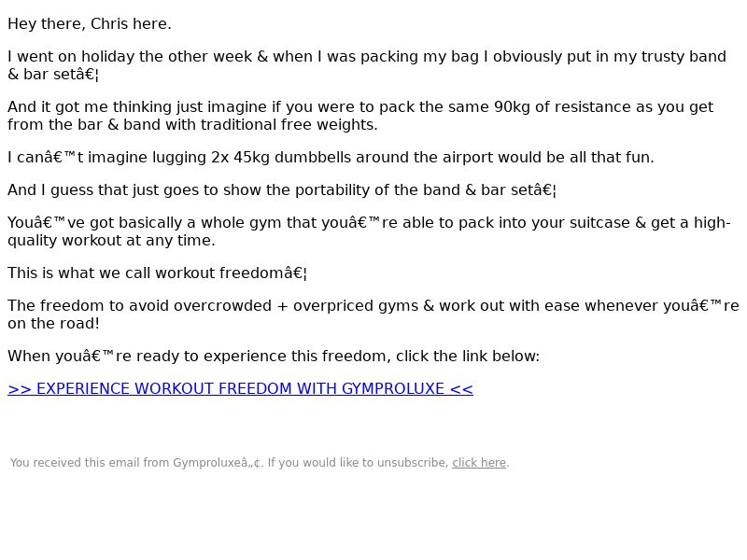Click the line 'This is what we call workout freedom'
Image resolution: width=747 pixels, height=560 pixels.
click(157, 273)
